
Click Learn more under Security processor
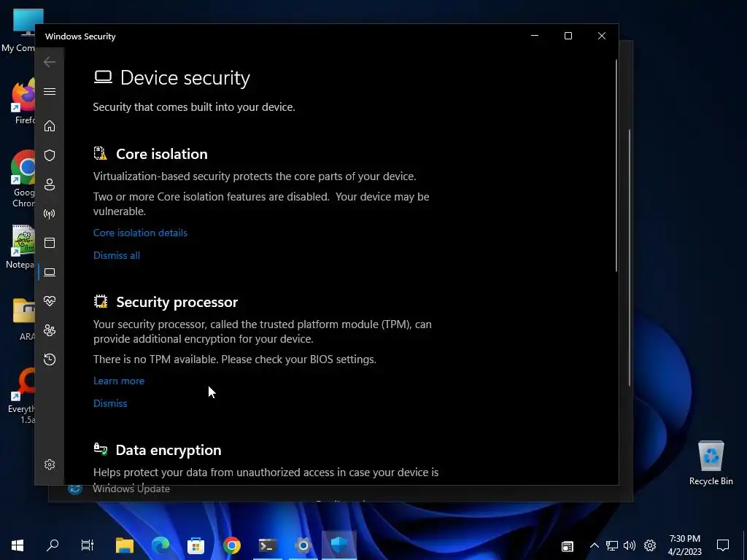coord(119,381)
